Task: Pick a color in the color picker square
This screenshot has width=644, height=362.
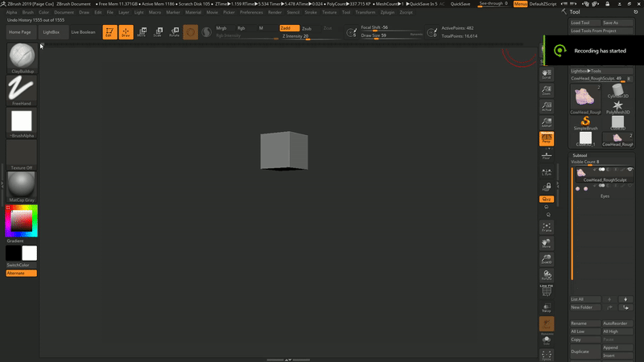Action: (22, 220)
